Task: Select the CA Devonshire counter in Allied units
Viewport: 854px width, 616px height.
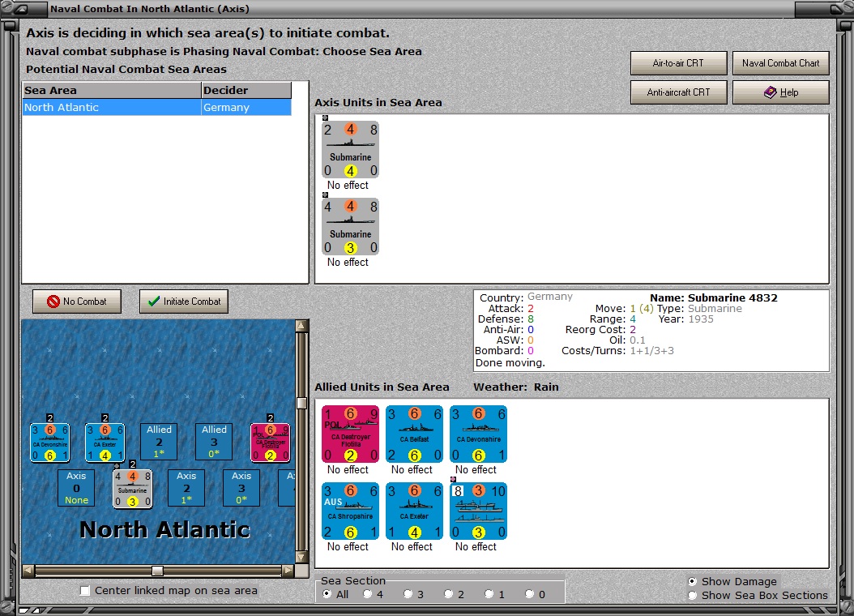Action: point(478,434)
